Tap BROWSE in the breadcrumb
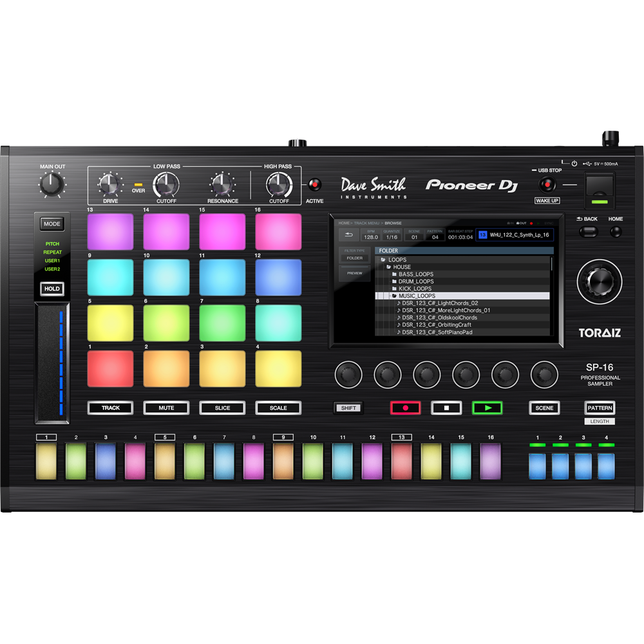 pos(393,223)
